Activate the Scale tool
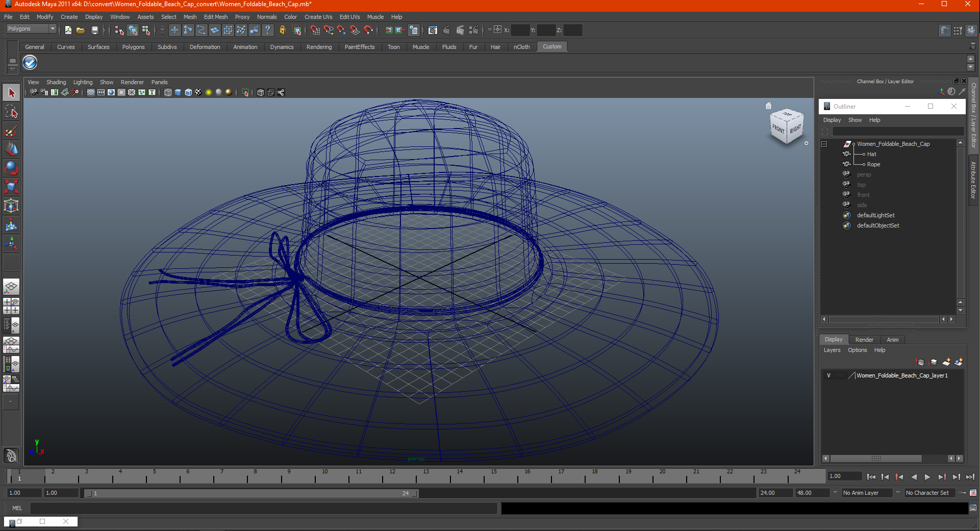The image size is (980, 531). pos(11,187)
